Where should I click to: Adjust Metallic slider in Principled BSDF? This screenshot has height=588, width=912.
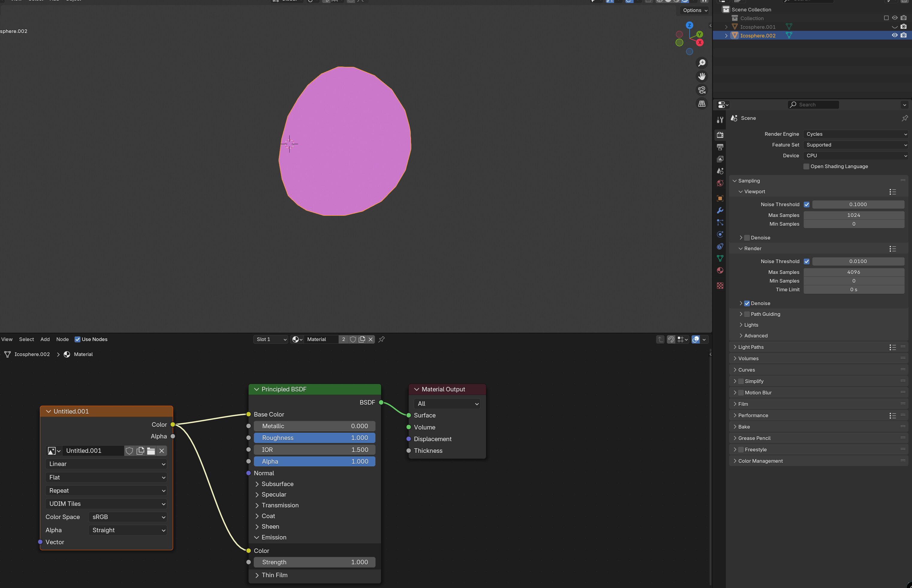tap(315, 426)
